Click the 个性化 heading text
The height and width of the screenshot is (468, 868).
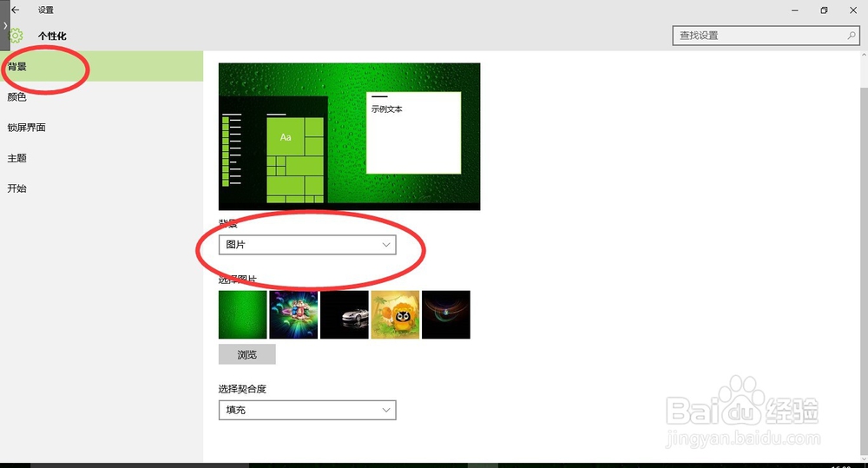coord(52,36)
